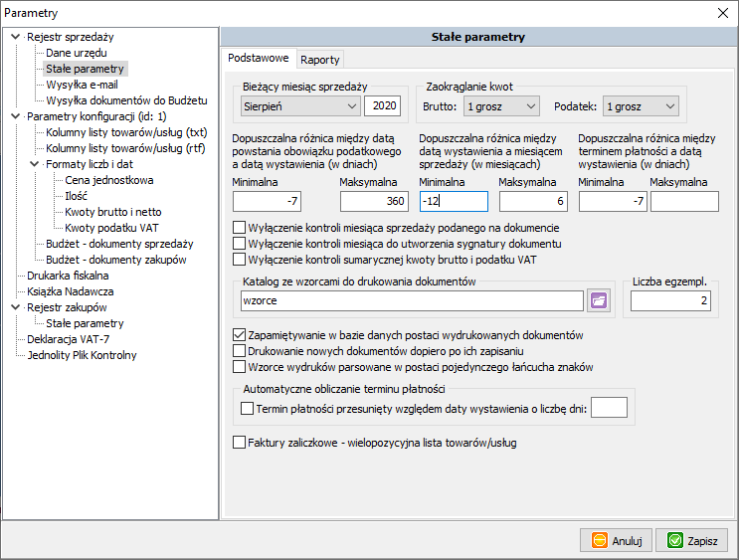The image size is (739, 560).
Task: Open the Podatek rounding dropdown
Action: [x=641, y=106]
